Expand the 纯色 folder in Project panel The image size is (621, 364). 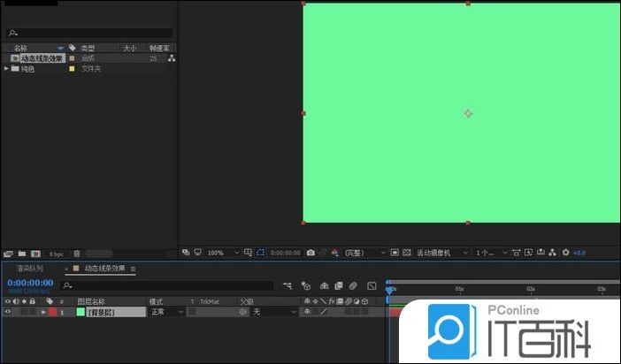(7, 68)
